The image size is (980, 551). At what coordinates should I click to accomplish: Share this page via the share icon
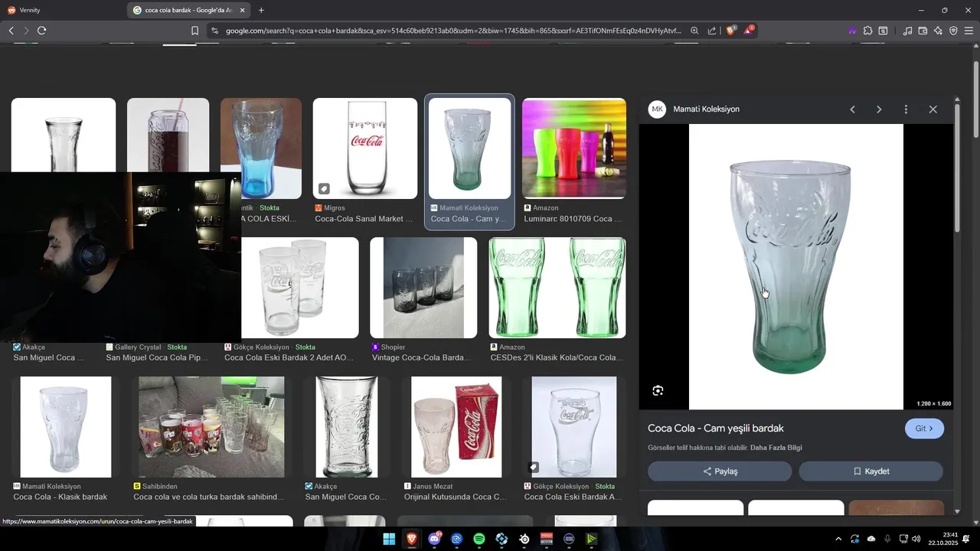click(x=712, y=31)
